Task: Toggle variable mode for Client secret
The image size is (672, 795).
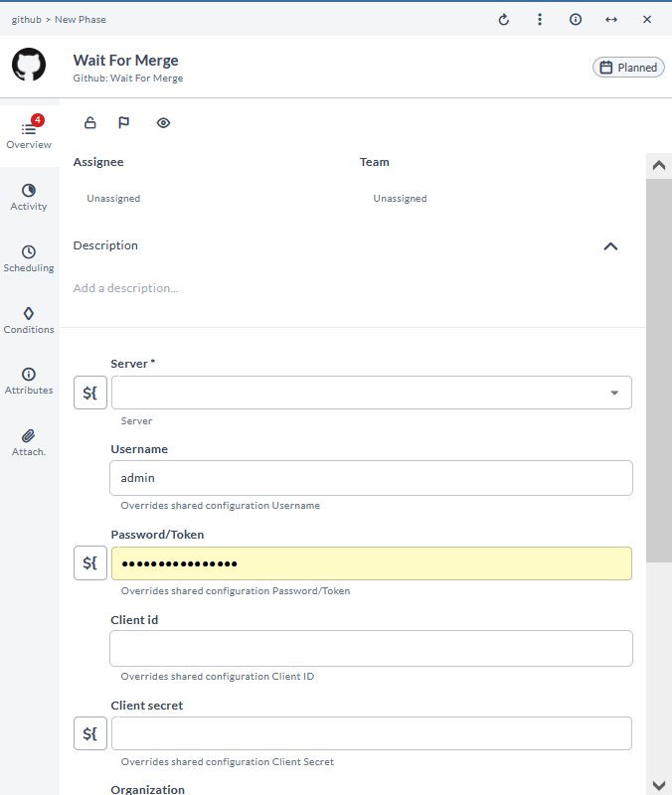Action: 90,733
